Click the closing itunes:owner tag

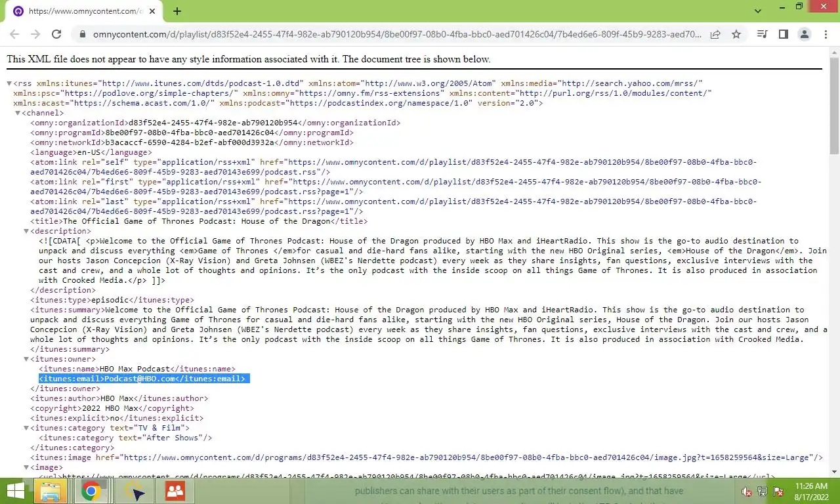coord(65,388)
